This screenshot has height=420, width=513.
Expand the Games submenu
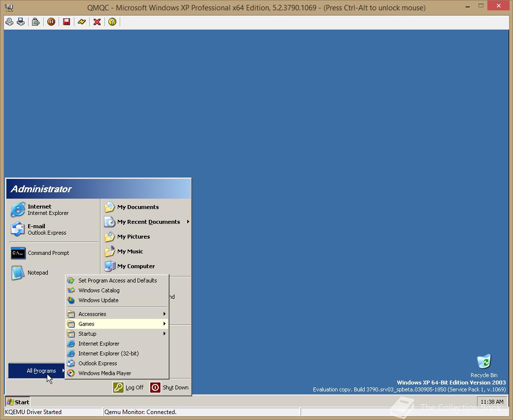pos(87,324)
